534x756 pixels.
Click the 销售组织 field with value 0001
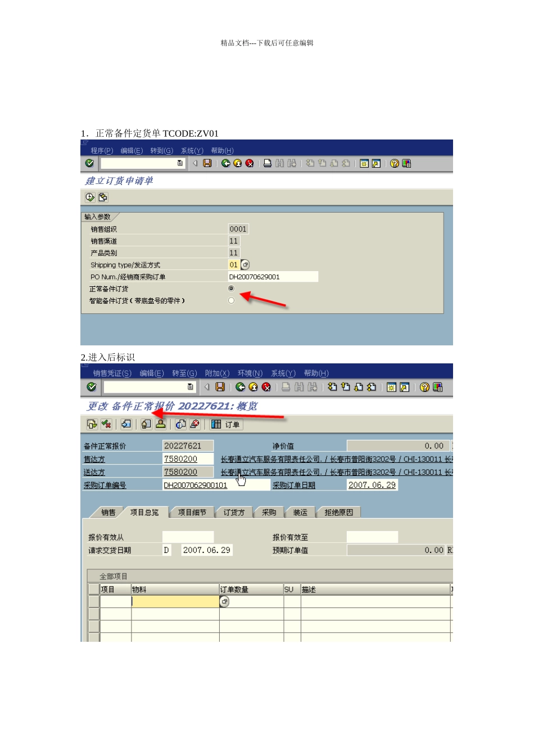click(238, 229)
